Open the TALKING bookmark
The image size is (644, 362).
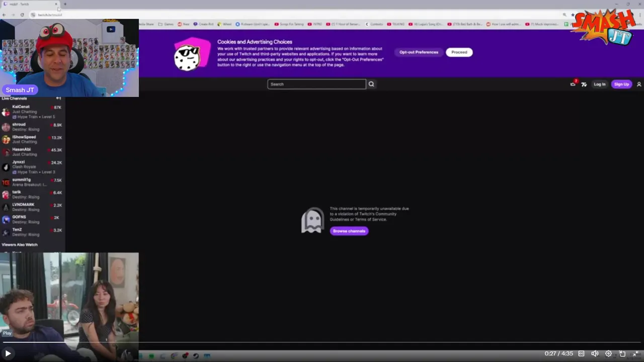(x=396, y=24)
